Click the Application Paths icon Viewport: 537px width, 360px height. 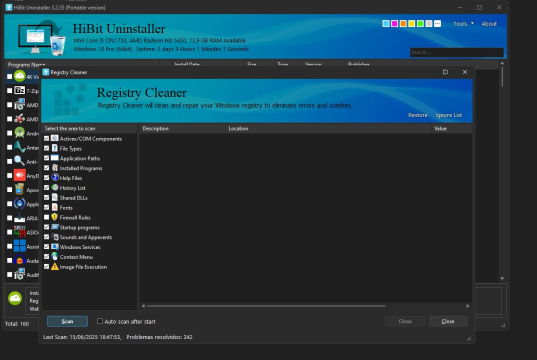click(x=55, y=158)
